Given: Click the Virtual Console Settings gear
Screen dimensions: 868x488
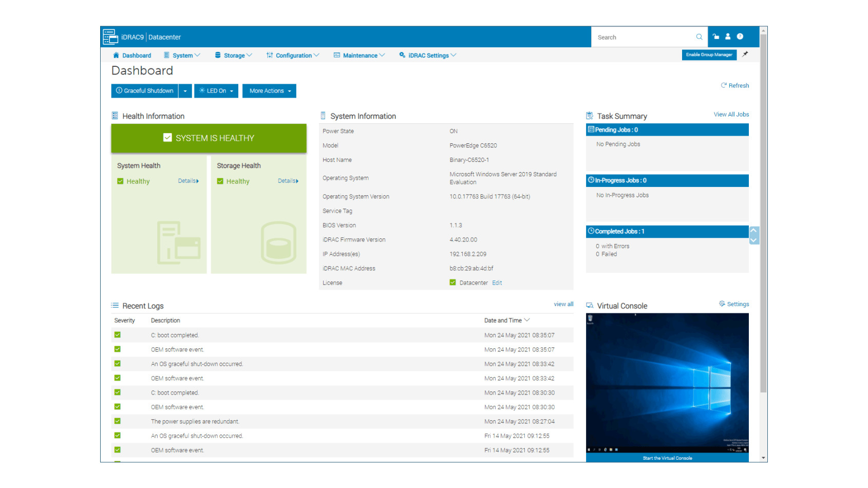Looking at the screenshot, I should (722, 304).
